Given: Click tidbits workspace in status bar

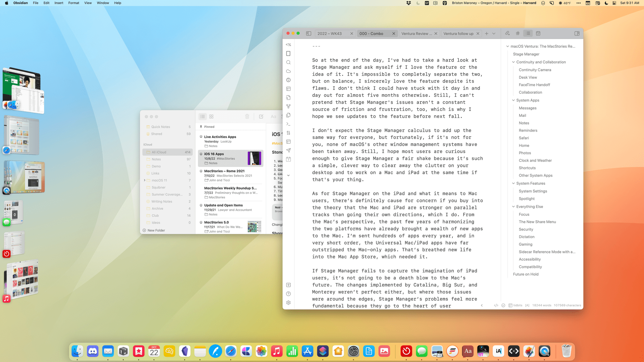Looking at the screenshot, I should (x=515, y=305).
